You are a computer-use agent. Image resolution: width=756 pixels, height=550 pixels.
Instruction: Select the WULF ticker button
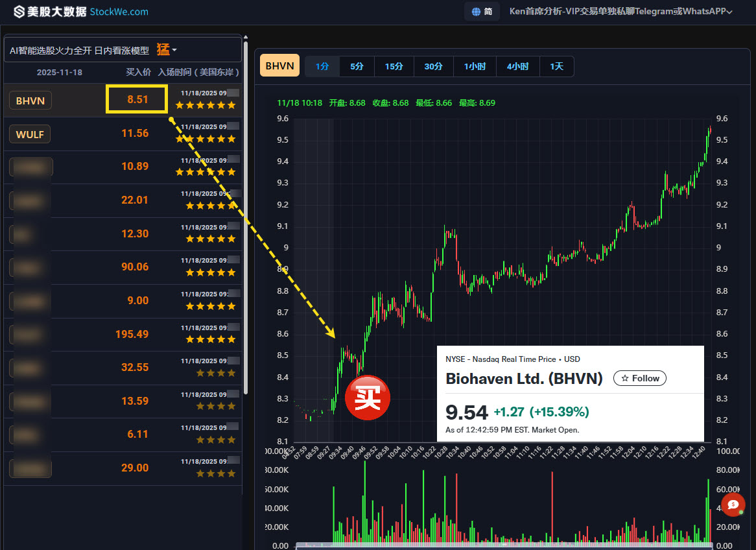(29, 134)
